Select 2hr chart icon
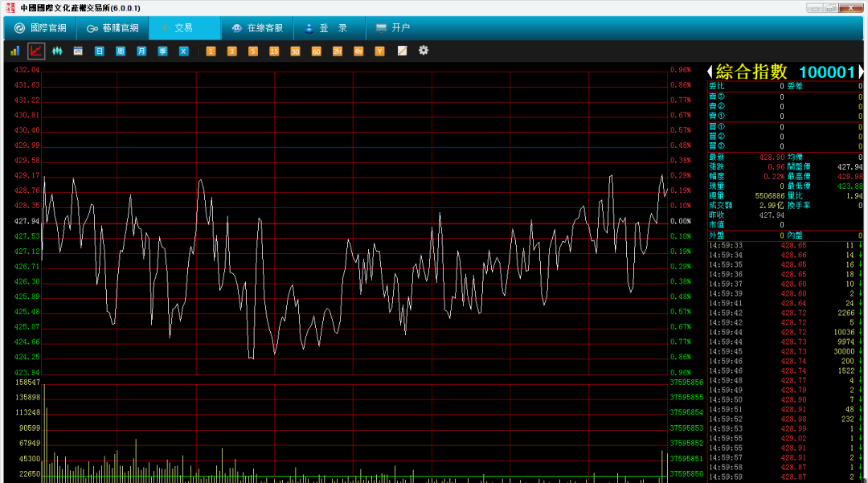 (337, 51)
